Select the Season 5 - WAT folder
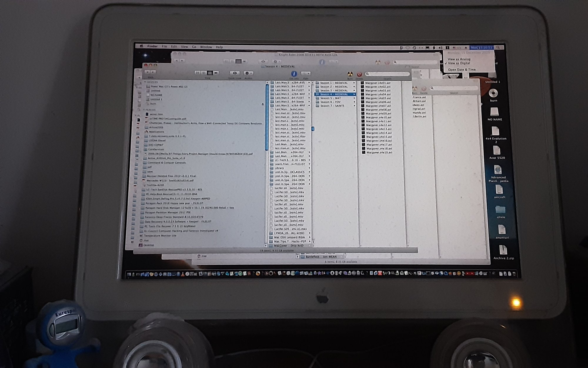588x368 pixels. point(330,98)
